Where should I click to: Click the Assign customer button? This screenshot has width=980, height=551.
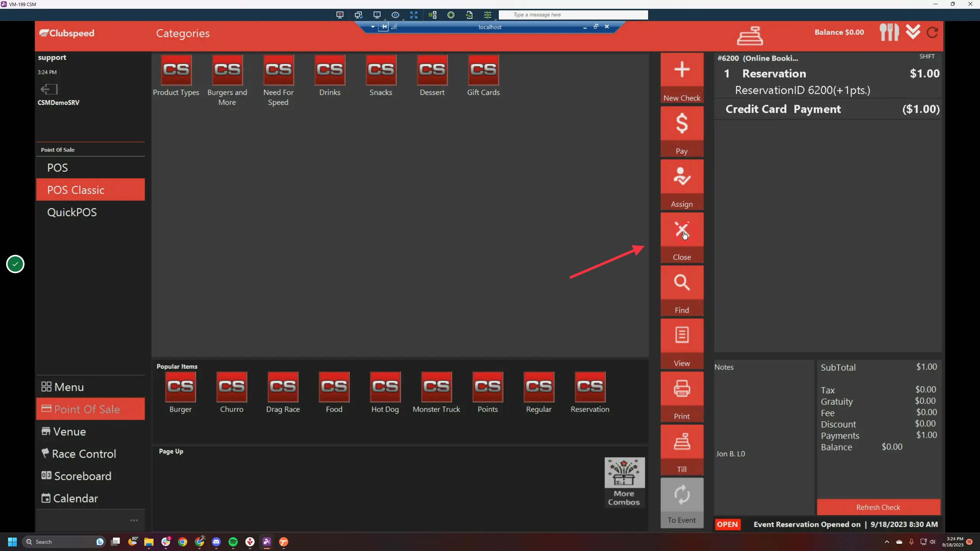[682, 184]
